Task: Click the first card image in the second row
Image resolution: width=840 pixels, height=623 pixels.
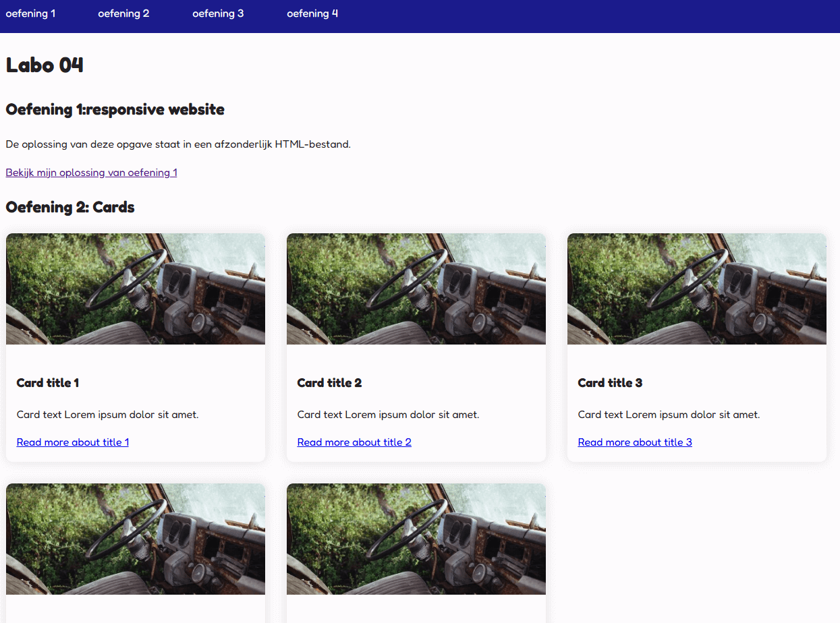Action: pos(136,539)
